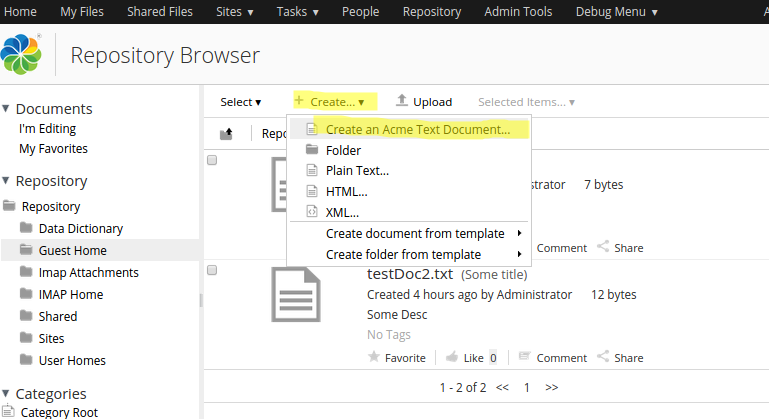Open the testDoc2.txt document thumbnail
Image resolution: width=769 pixels, height=419 pixels.
(x=296, y=295)
